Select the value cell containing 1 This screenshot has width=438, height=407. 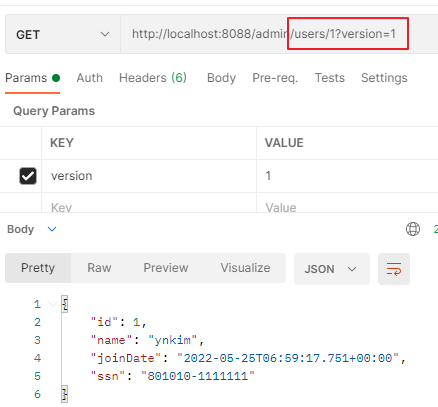[x=347, y=176]
